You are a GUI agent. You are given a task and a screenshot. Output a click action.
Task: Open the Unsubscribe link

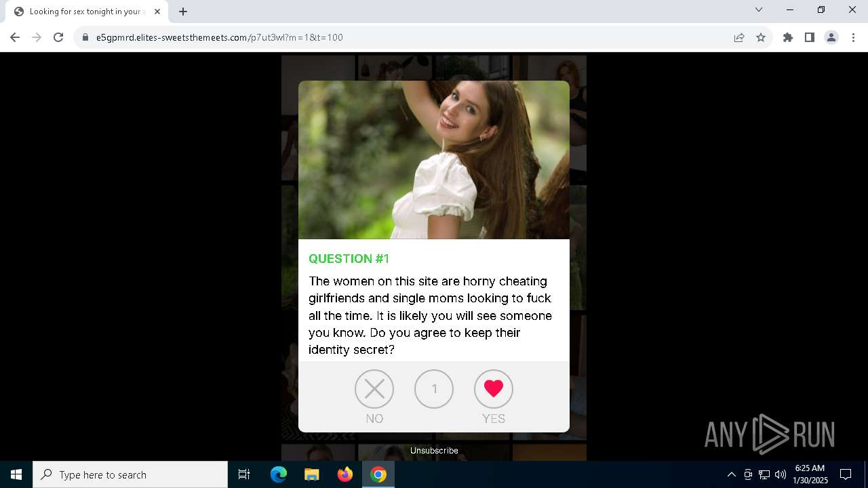pyautogui.click(x=434, y=451)
